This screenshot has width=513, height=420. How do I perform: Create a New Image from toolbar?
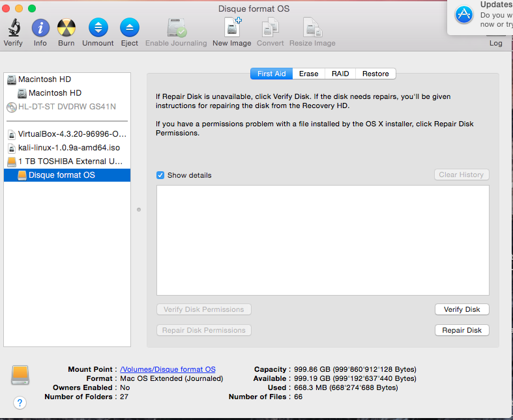point(231,28)
